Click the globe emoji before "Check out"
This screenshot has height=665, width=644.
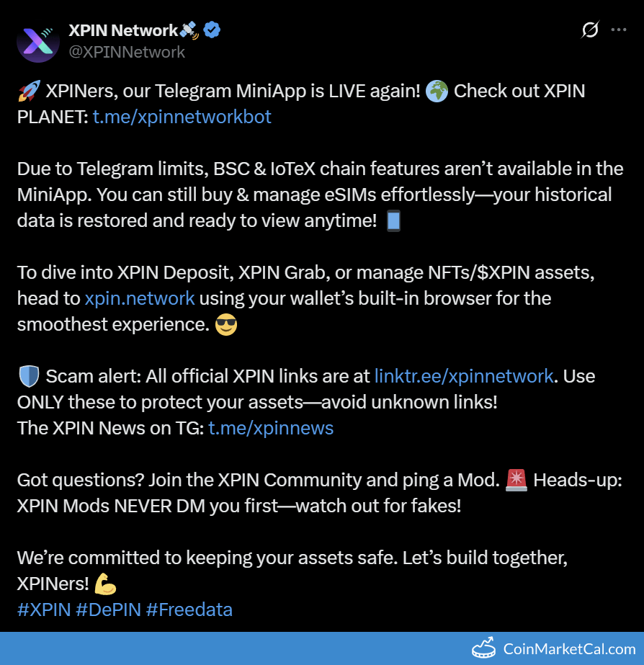(437, 92)
